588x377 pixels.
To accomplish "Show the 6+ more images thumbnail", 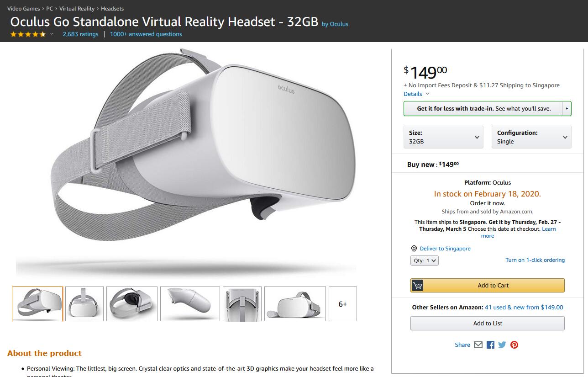I will [x=343, y=304].
